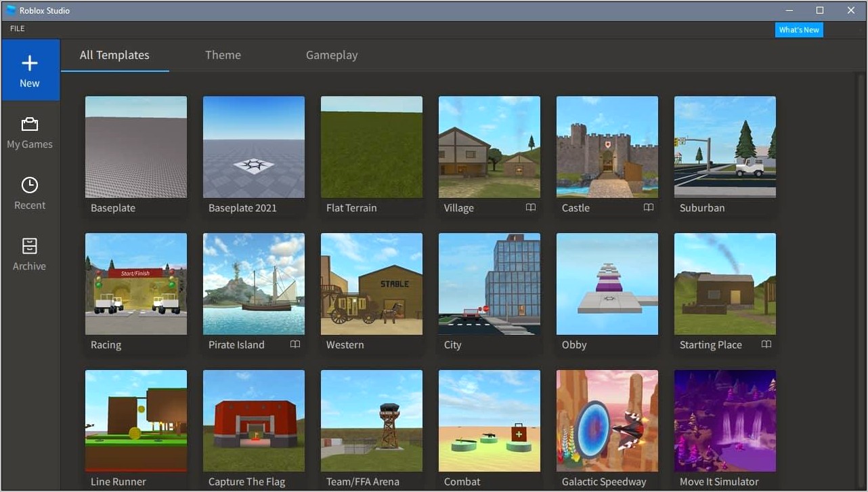Select the Combat template thumbnail
The width and height of the screenshot is (868, 492).
pos(490,421)
